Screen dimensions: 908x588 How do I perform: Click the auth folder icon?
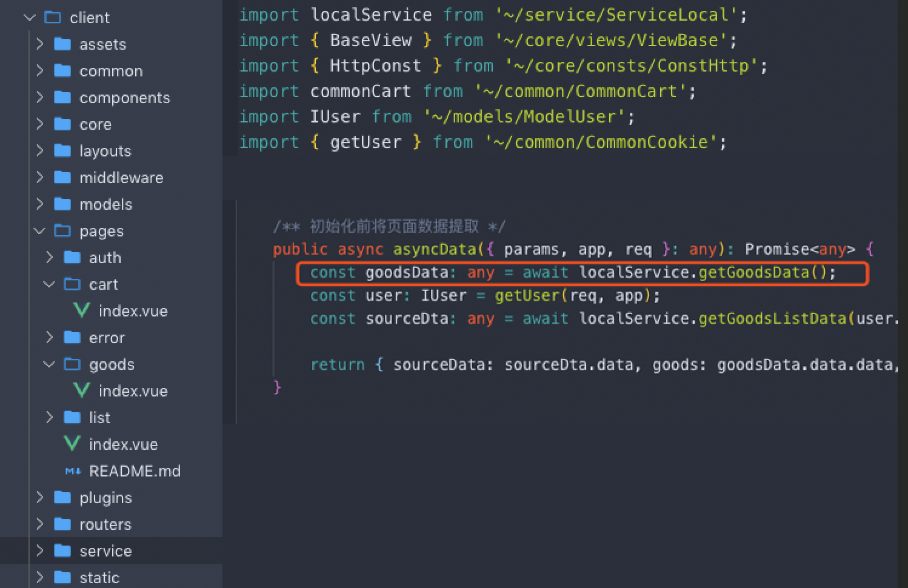[x=72, y=257]
